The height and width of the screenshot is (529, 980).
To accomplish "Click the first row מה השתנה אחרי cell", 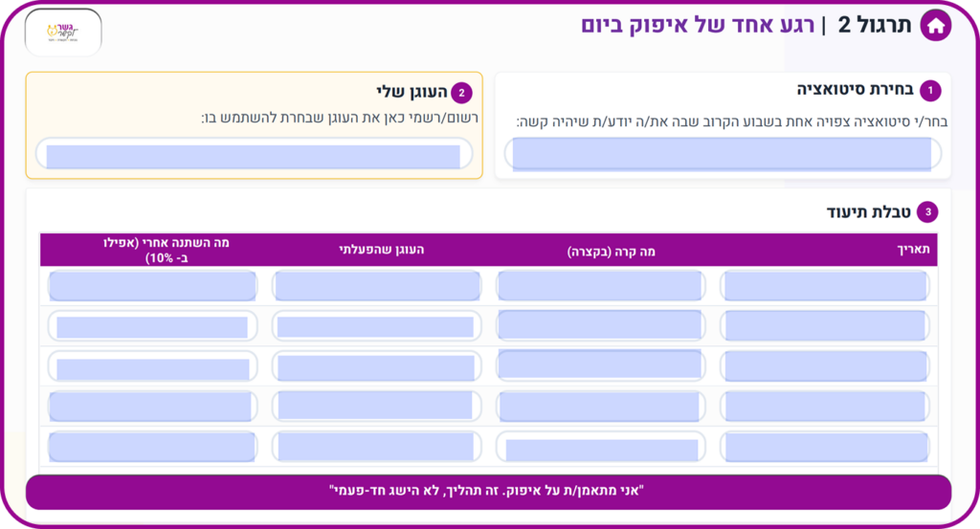I will point(153,286).
